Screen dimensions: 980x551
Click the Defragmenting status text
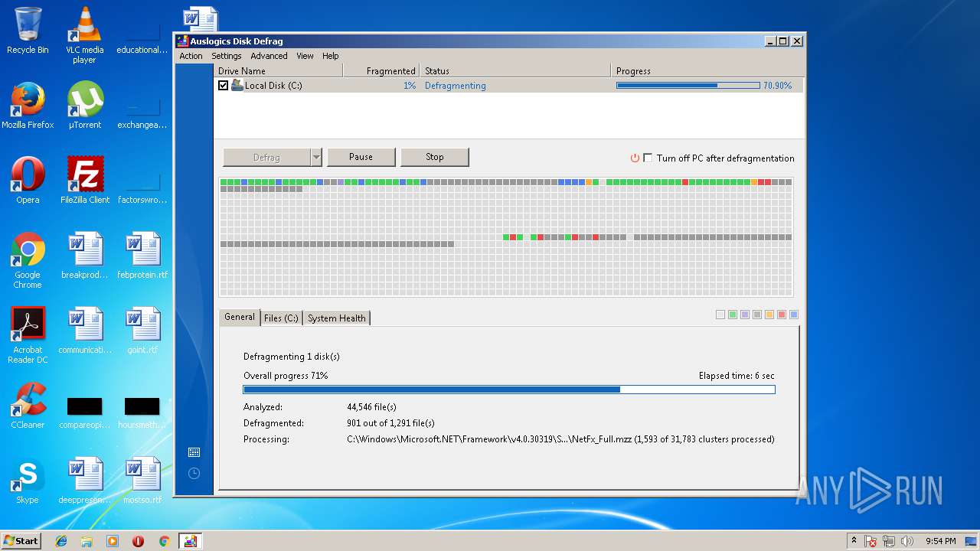point(456,86)
